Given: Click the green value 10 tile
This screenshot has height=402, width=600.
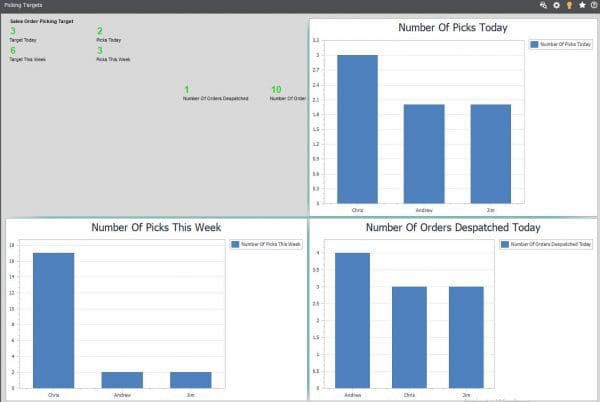Looking at the screenshot, I should click(x=276, y=90).
